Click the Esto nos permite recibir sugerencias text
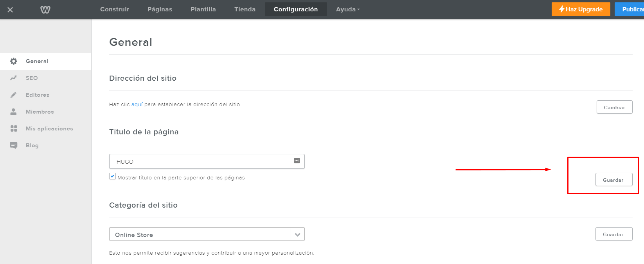The width and height of the screenshot is (644, 264). click(x=212, y=253)
